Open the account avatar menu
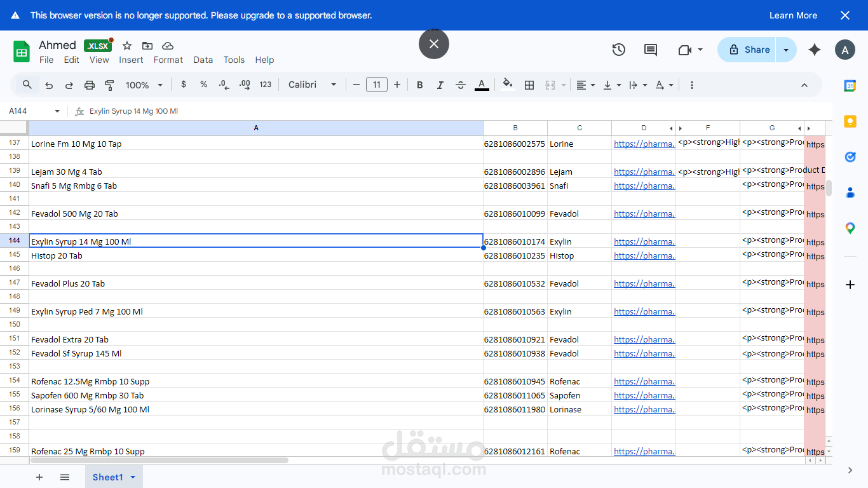 (844, 50)
